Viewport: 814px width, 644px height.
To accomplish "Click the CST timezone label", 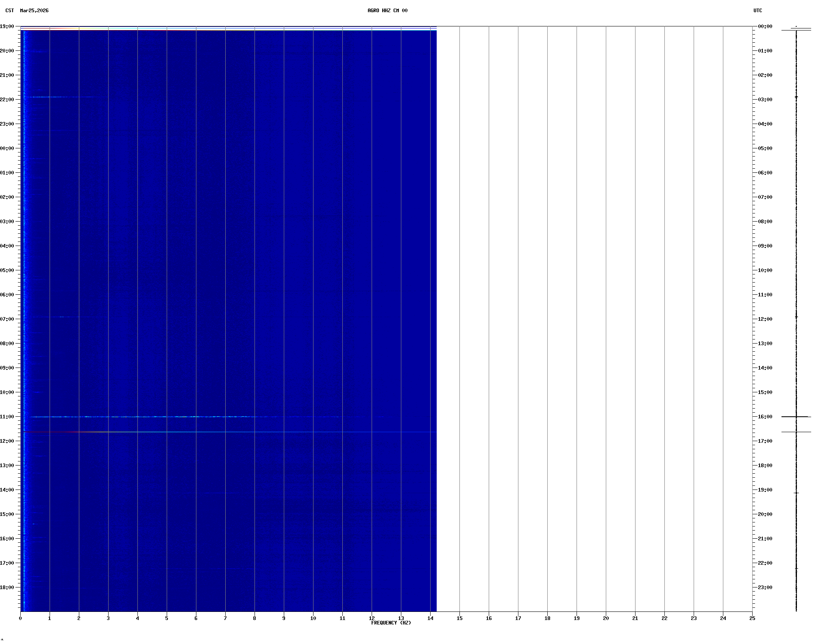I will point(9,11).
